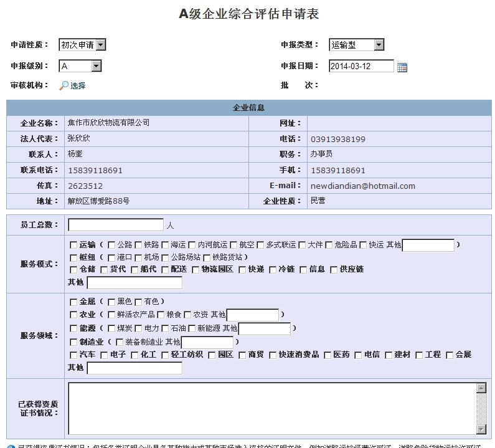Click the 员工总数 input field
495x448 pixels.
[116, 225]
